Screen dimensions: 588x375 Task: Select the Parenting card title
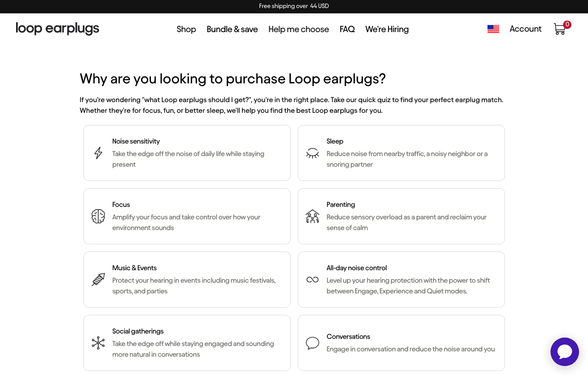click(341, 205)
